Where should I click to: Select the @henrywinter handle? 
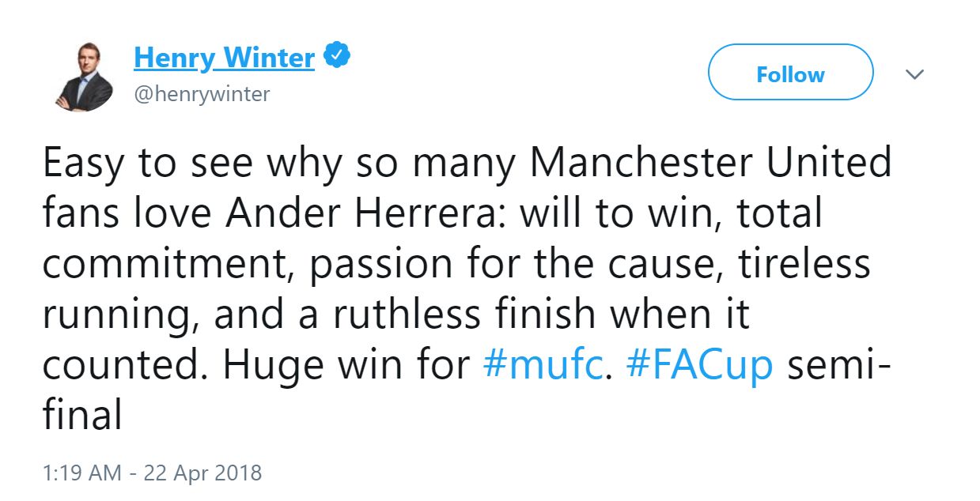click(201, 93)
